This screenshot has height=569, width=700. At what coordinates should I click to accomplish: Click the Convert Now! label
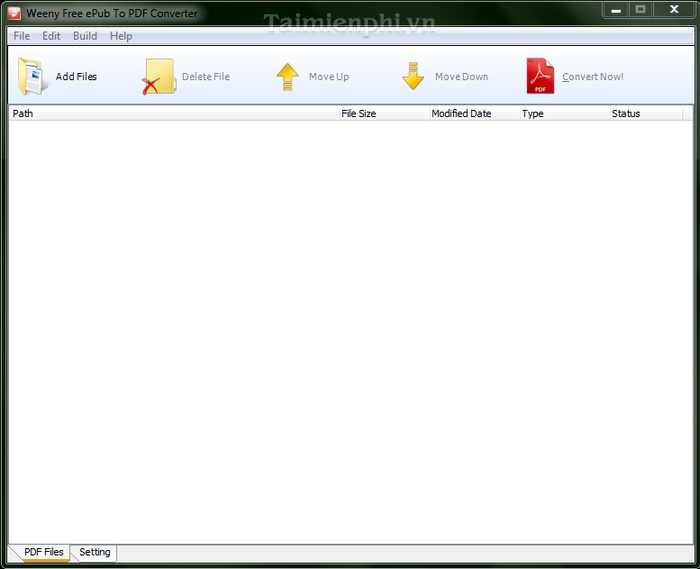593,77
